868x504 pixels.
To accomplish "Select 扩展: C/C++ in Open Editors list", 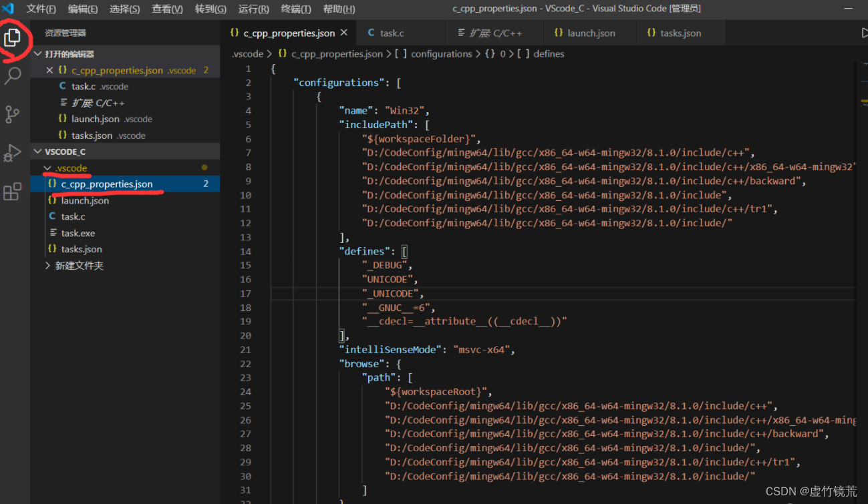I will click(x=125, y=103).
